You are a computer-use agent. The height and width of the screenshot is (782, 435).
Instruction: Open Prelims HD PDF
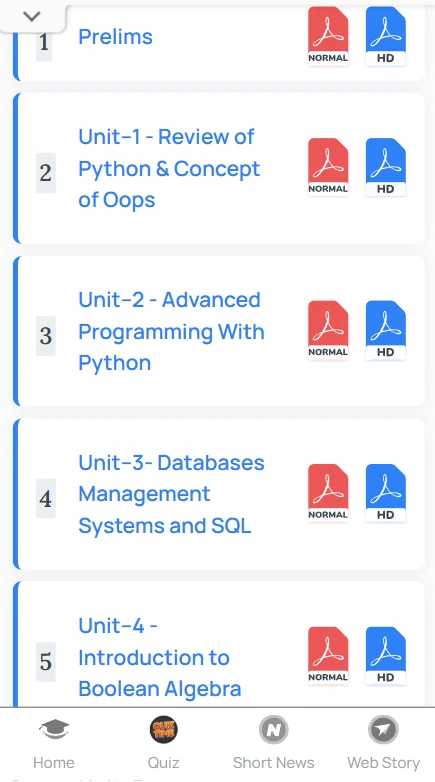coord(386,36)
